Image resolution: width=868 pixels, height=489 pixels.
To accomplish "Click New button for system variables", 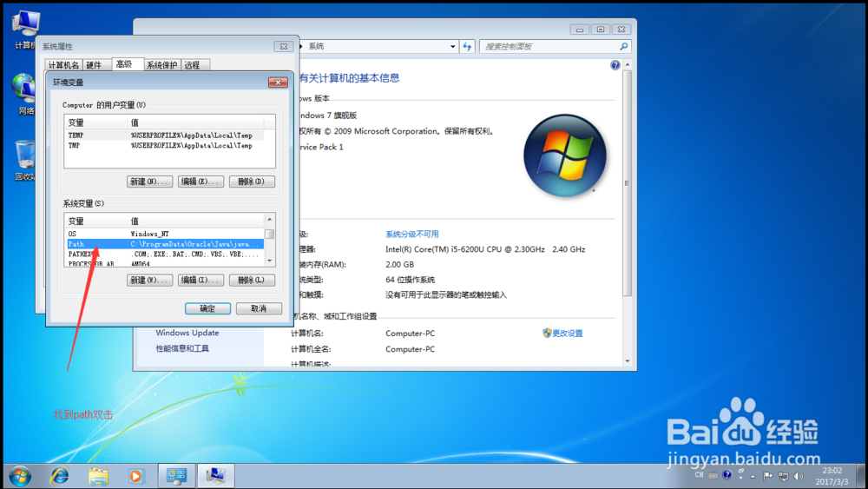I will coord(149,281).
